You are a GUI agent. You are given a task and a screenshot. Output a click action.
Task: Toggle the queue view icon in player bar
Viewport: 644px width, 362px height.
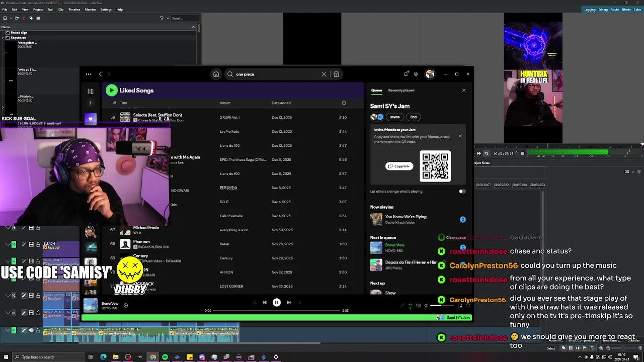410,306
